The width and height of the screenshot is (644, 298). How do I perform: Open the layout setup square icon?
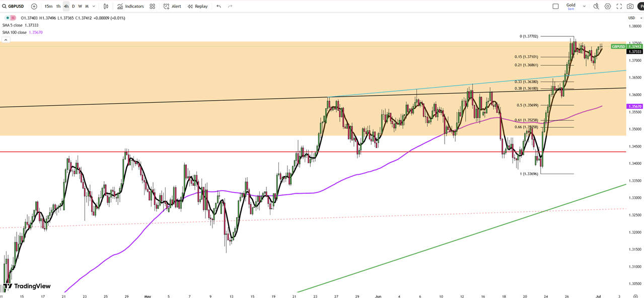click(x=555, y=7)
